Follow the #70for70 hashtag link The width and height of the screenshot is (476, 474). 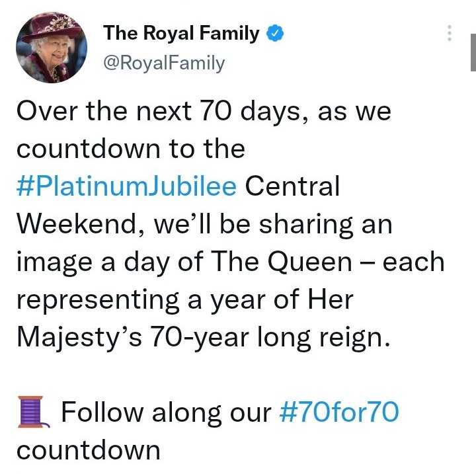[x=339, y=413]
